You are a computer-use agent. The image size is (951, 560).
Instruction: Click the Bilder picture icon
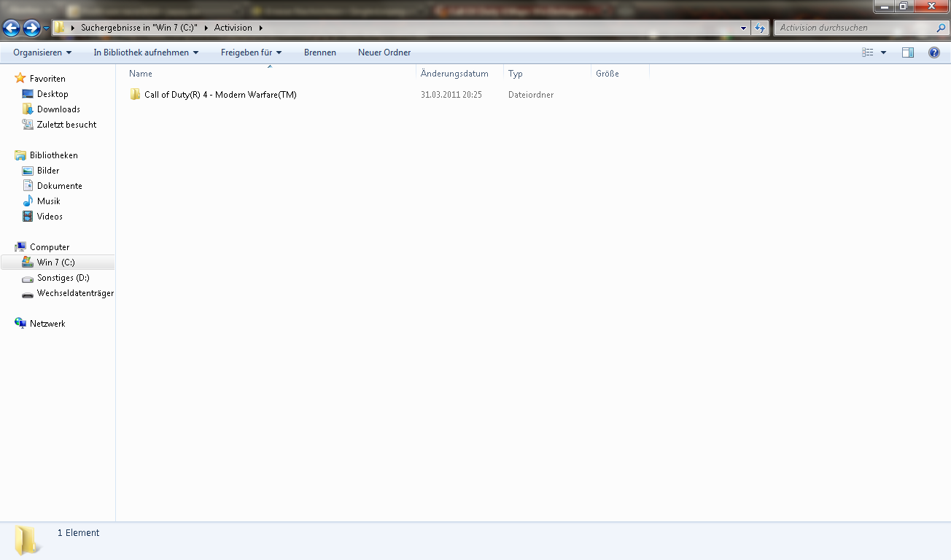(28, 171)
